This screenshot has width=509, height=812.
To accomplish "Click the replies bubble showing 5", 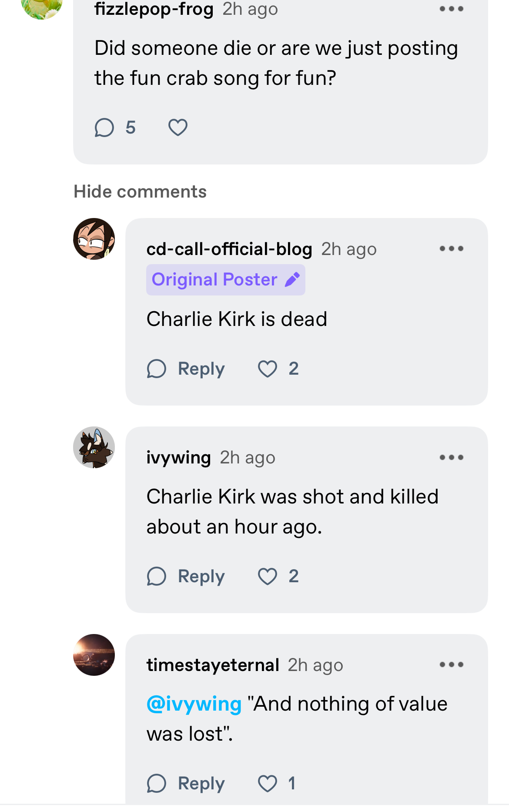I will point(115,128).
